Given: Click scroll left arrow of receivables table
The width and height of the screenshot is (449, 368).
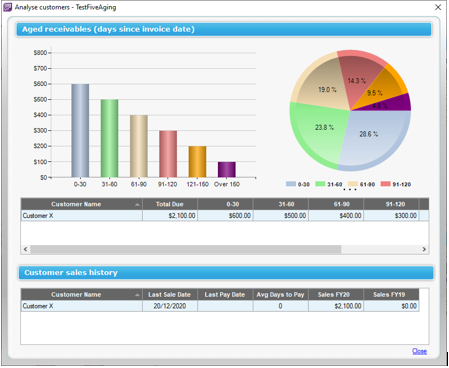Looking at the screenshot, I should 25,249.
